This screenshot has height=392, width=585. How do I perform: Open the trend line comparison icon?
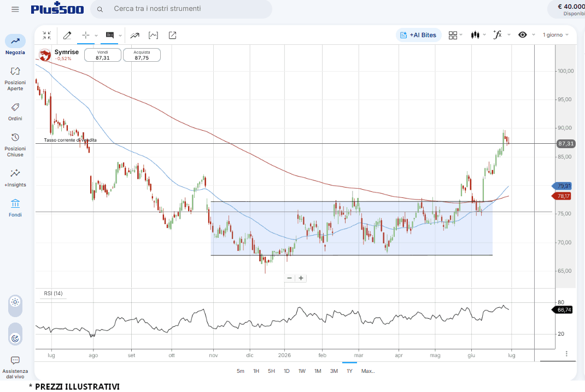click(134, 36)
